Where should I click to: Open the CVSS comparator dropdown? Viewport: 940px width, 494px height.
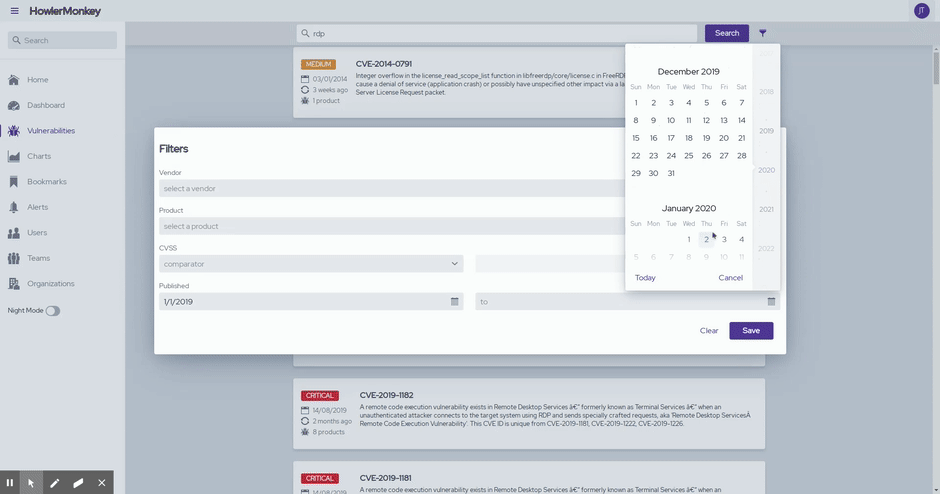(x=311, y=264)
